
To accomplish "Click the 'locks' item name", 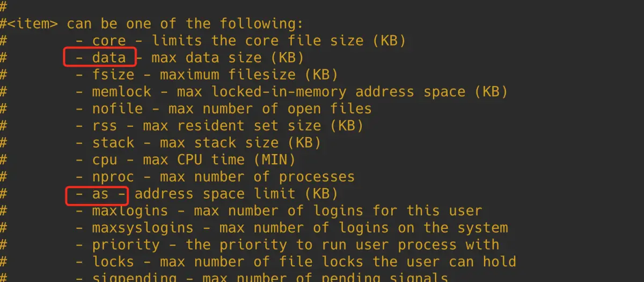I will [113, 262].
